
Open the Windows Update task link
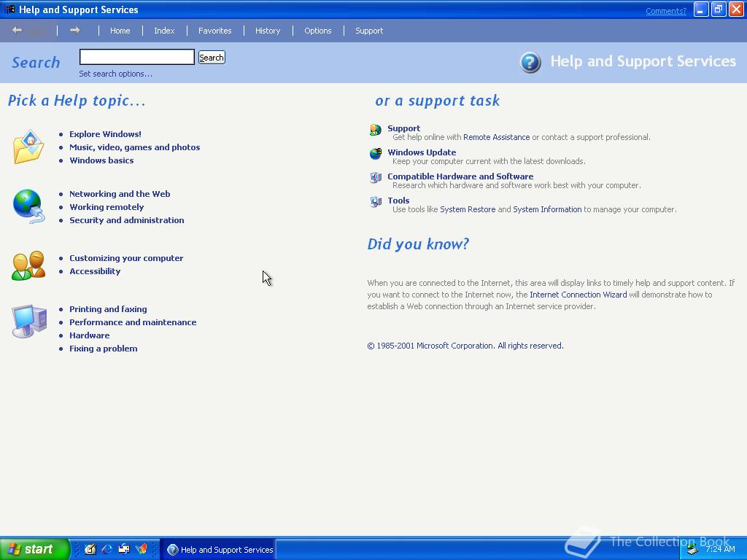422,152
